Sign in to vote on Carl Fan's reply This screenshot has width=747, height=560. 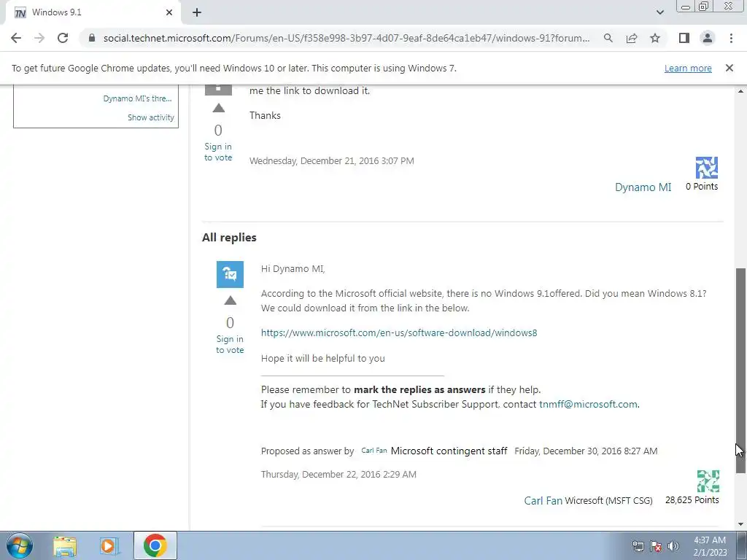(230, 344)
